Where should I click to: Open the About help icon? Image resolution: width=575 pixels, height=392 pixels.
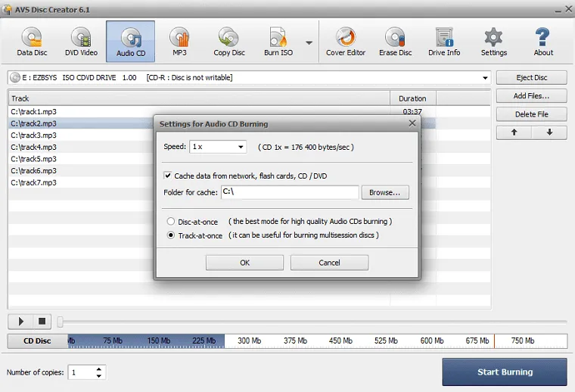click(x=543, y=42)
